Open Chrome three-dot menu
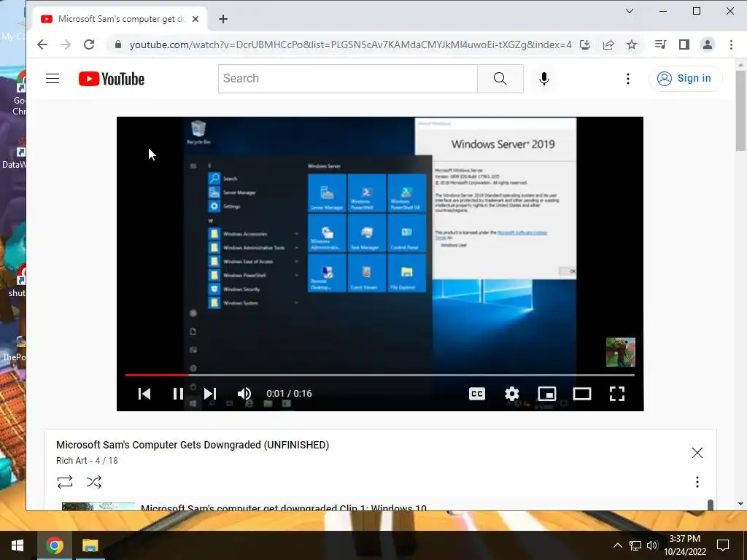The width and height of the screenshot is (747, 560). (731, 44)
